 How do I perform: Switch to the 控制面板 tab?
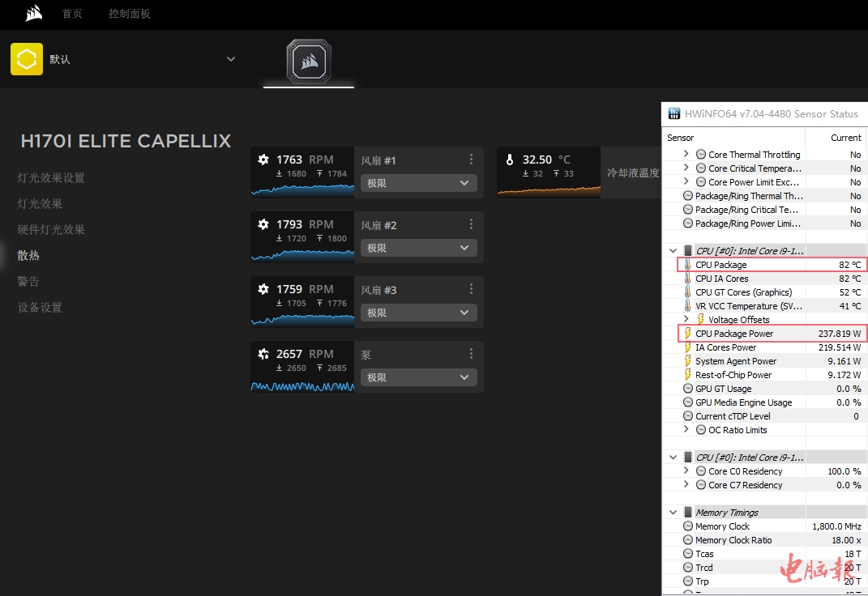(130, 14)
